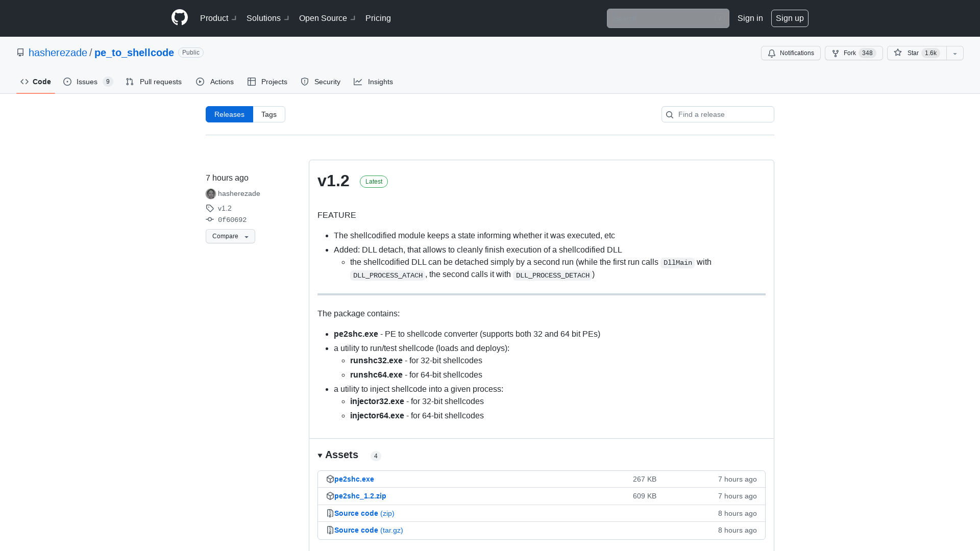980x551 pixels.
Task: Download the pe2shc_1.2.zip asset
Action: (360, 495)
